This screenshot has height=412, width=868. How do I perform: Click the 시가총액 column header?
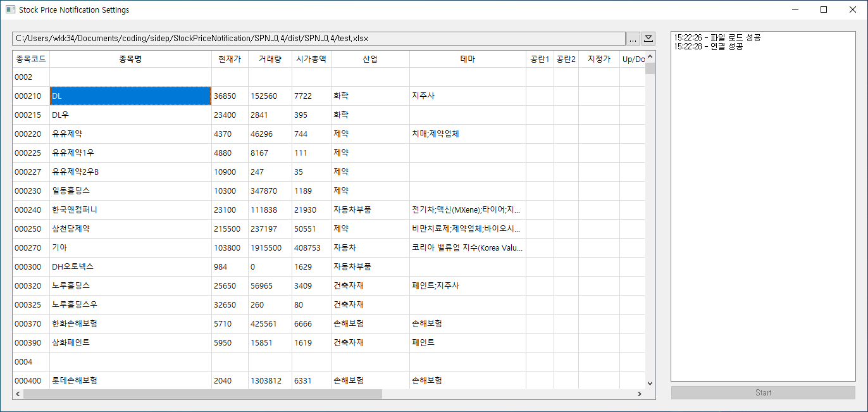311,59
